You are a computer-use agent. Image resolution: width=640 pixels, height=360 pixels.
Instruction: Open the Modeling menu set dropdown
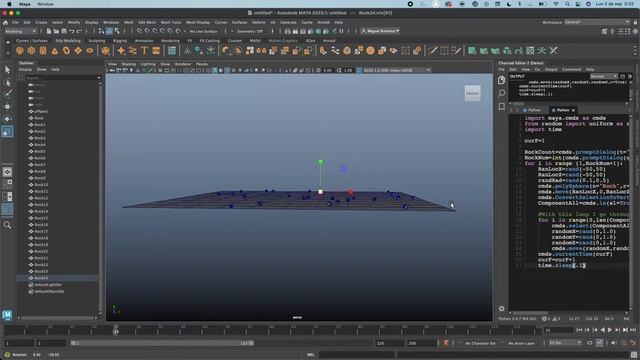pyautogui.click(x=21, y=31)
